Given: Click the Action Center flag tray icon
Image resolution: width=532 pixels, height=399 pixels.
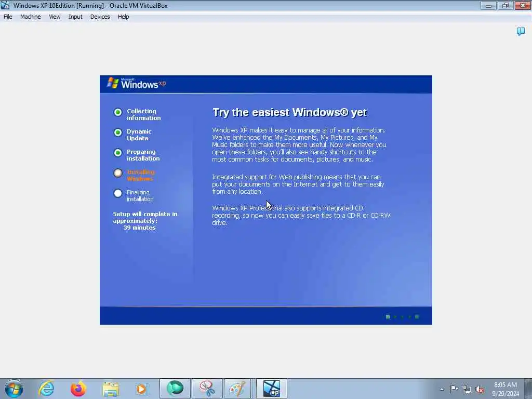Looking at the screenshot, I should (454, 389).
